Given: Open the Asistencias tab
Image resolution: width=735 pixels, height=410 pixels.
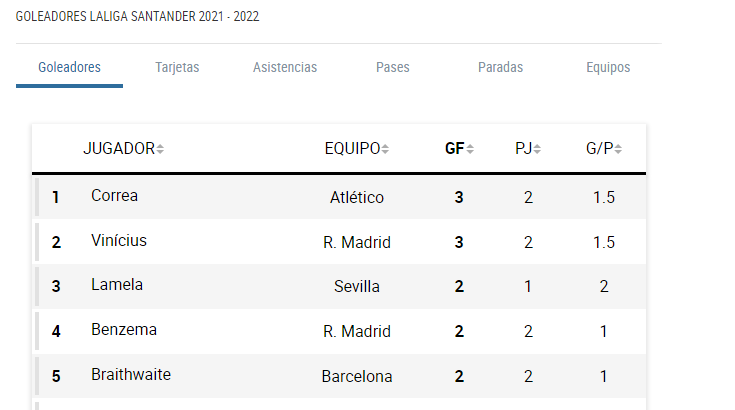Looking at the screenshot, I should click(x=285, y=67).
